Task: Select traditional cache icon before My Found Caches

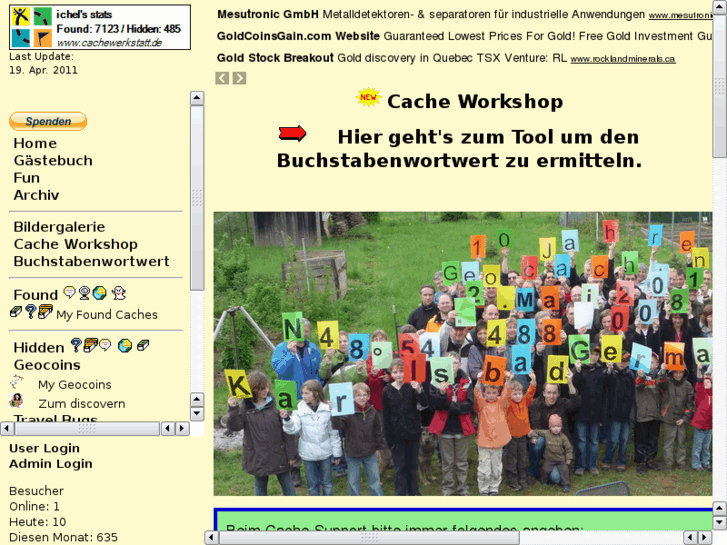Action: pyautogui.click(x=16, y=312)
